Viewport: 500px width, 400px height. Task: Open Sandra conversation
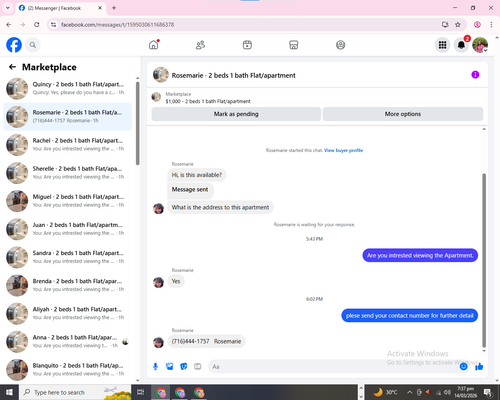click(x=68, y=257)
